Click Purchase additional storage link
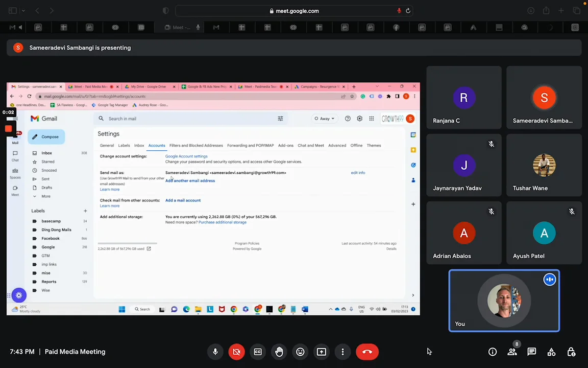 223,222
